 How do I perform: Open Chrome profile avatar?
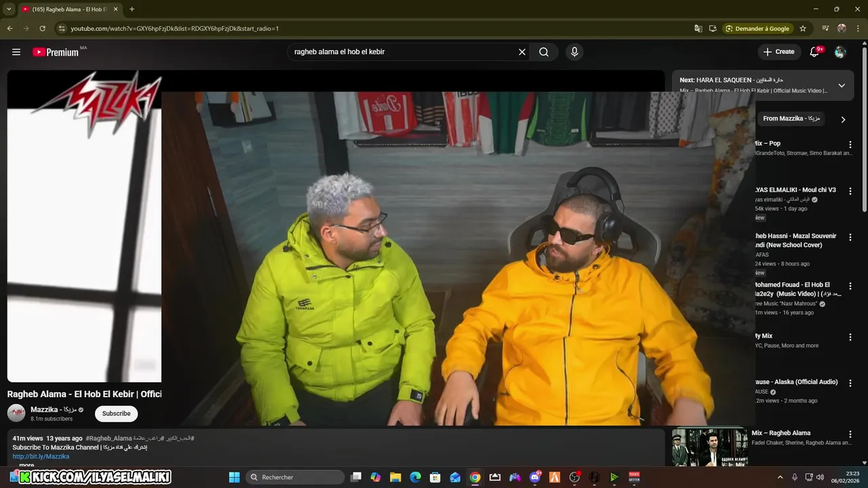[842, 28]
